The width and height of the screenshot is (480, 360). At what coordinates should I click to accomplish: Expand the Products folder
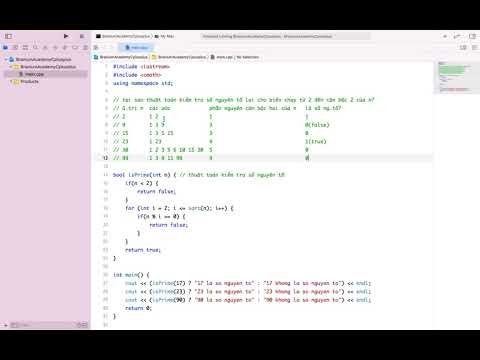[11, 81]
